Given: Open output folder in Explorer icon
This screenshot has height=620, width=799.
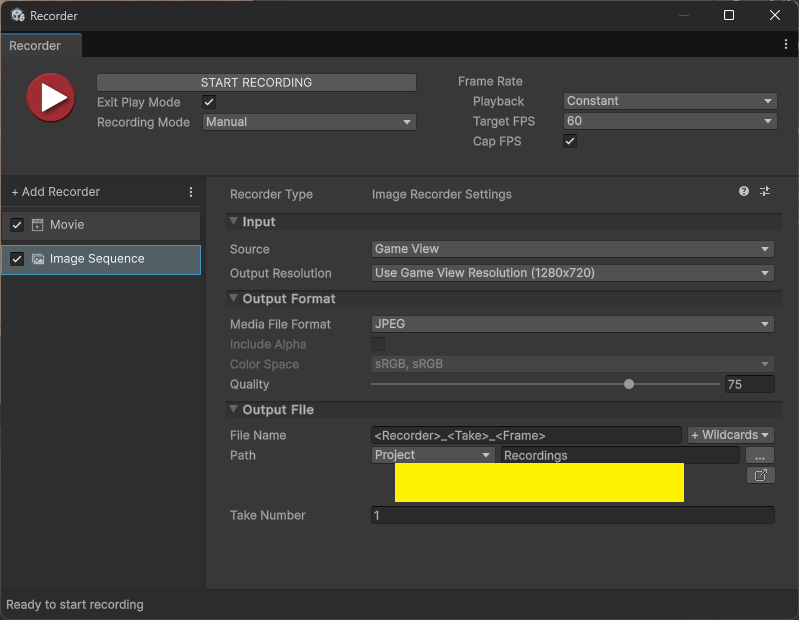Looking at the screenshot, I should pyautogui.click(x=760, y=475).
